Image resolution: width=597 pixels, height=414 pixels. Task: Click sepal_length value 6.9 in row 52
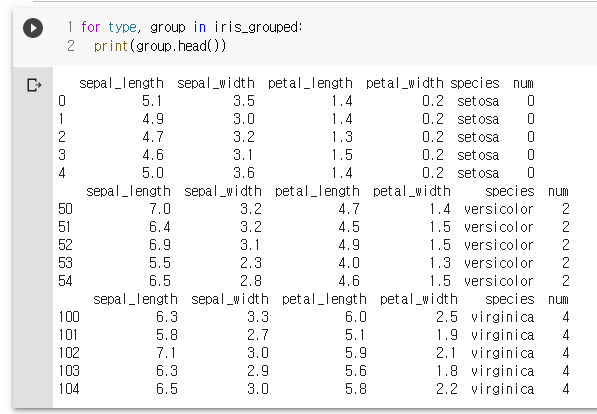tap(160, 245)
